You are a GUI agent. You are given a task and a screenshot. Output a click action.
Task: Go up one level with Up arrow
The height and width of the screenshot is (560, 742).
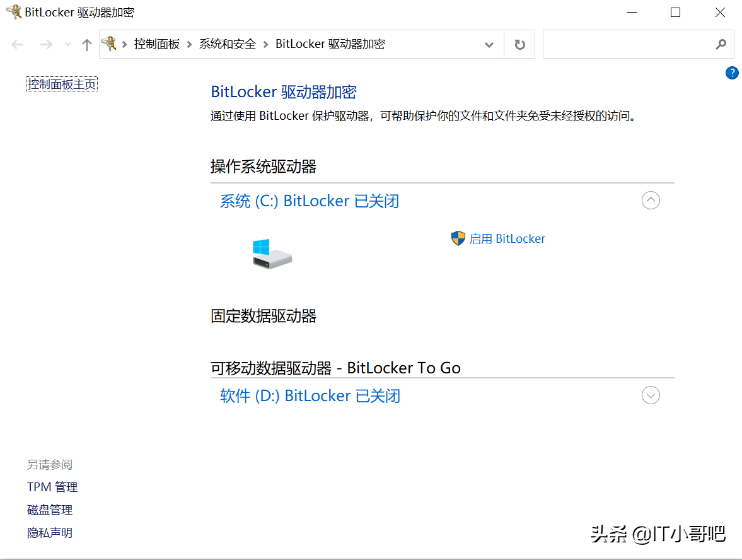[x=86, y=45]
